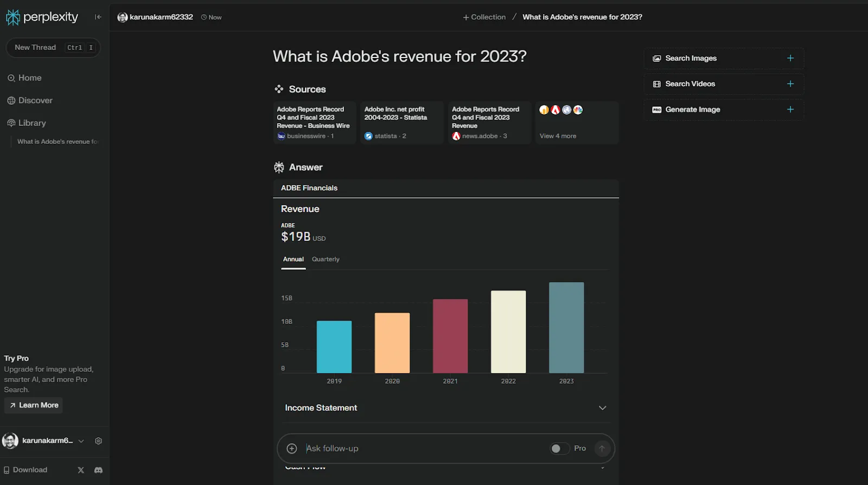868x485 pixels.
Task: Click the submit arrow in follow-up box
Action: tap(602, 449)
